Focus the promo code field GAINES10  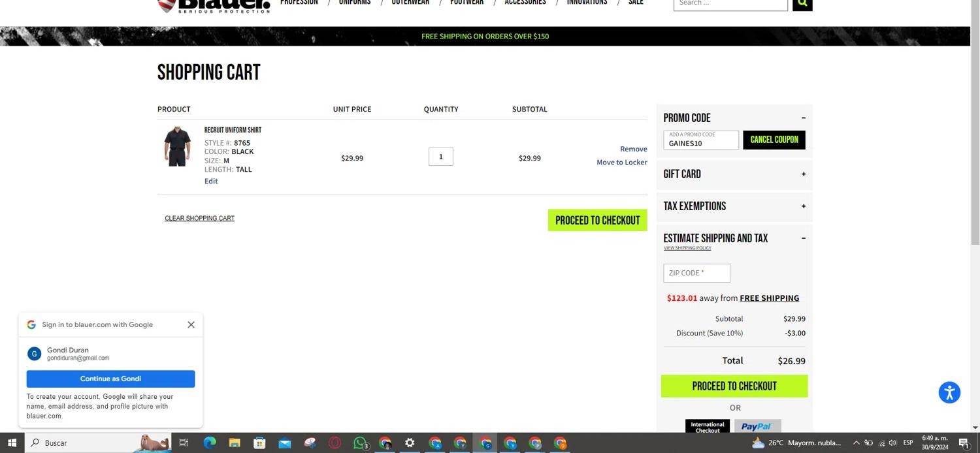(x=701, y=140)
